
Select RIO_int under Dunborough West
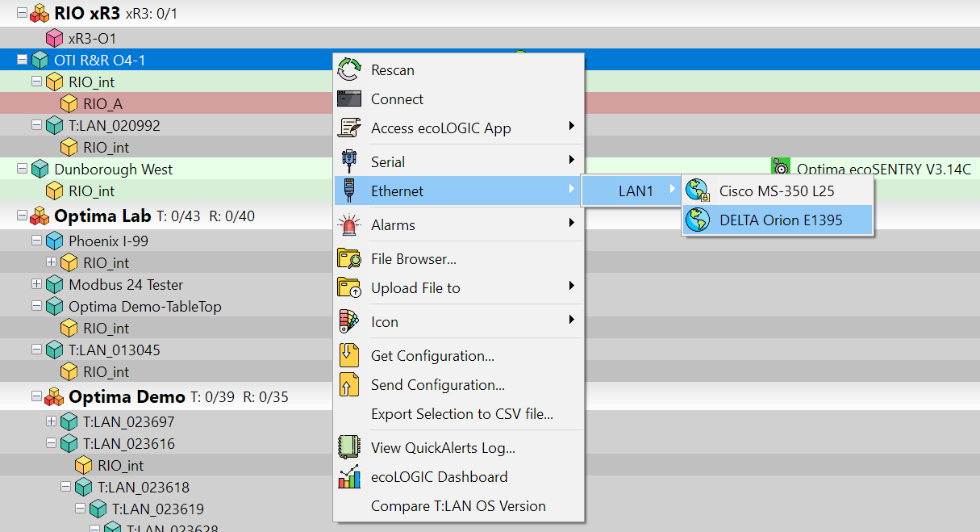490,191
